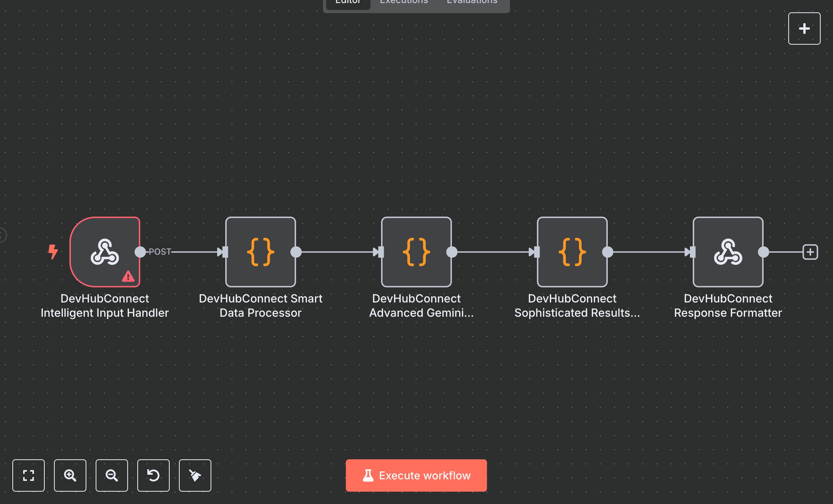
Task: Select the fit-to-view tool
Action: click(28, 475)
